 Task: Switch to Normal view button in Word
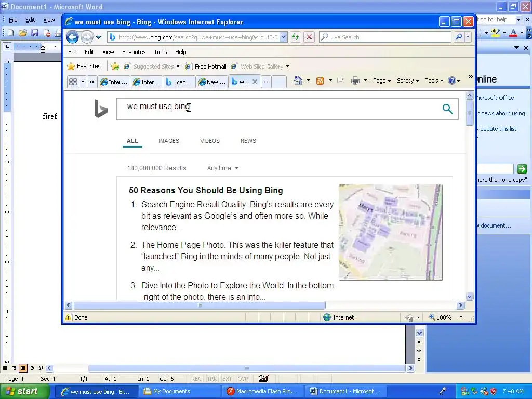click(5, 368)
